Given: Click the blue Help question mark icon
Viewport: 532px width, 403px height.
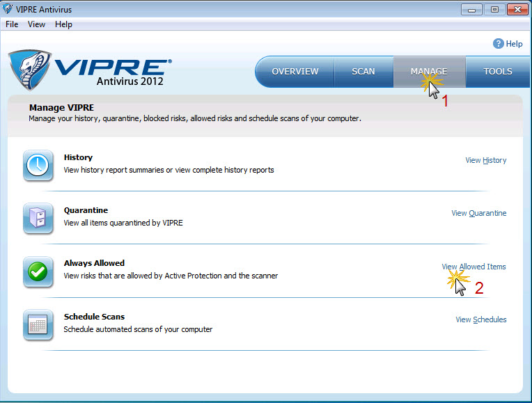Looking at the screenshot, I should (498, 43).
